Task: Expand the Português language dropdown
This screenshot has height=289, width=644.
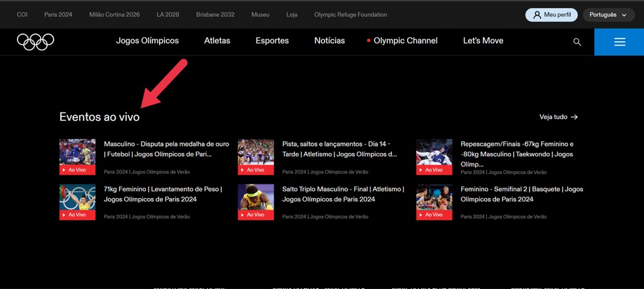Action: [609, 15]
